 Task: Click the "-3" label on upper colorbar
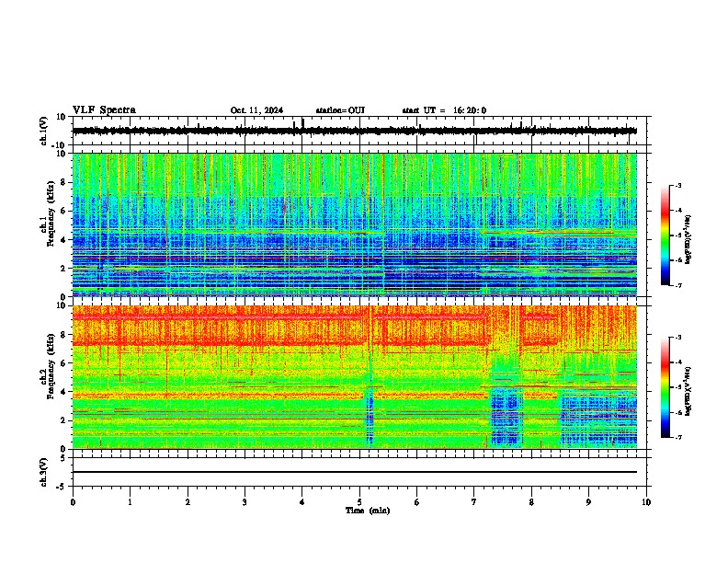(x=677, y=185)
